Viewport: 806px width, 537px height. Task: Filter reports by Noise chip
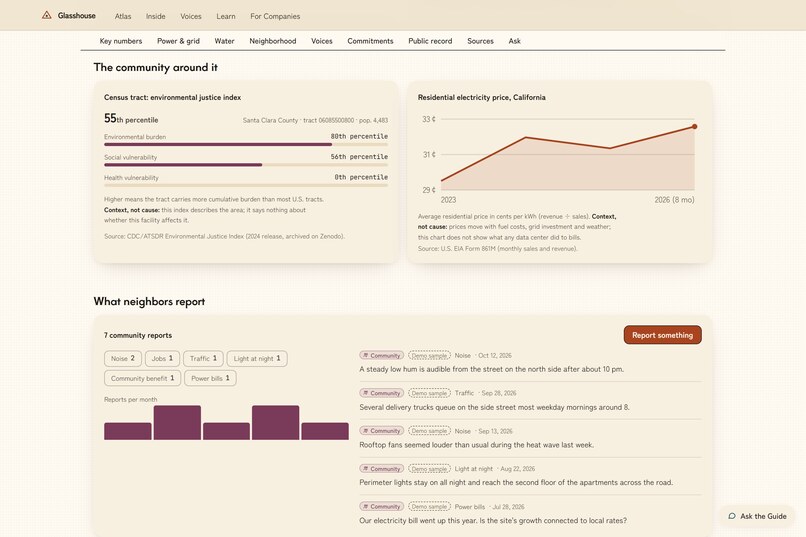coord(123,358)
